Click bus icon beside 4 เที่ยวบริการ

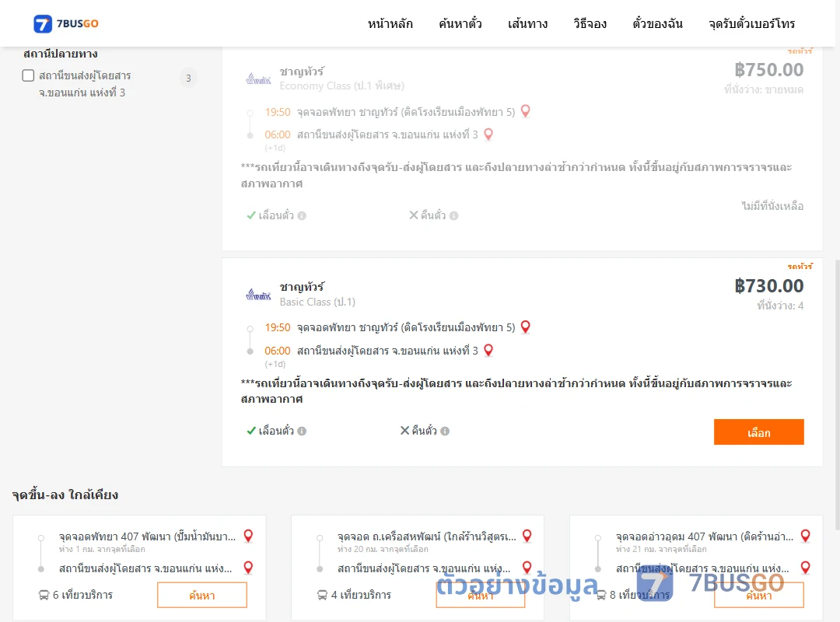[322, 596]
